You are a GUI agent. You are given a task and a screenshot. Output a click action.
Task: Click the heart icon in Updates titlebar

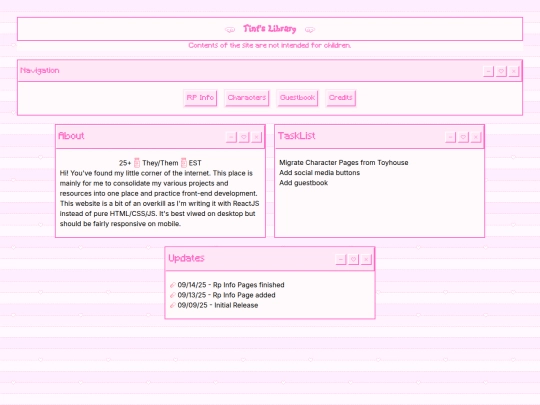[x=353, y=259]
